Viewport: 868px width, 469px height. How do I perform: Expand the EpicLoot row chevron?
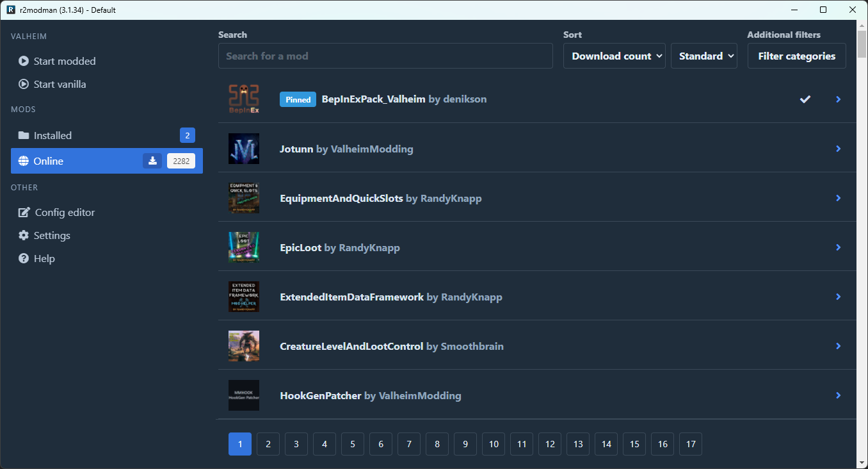[839, 247]
